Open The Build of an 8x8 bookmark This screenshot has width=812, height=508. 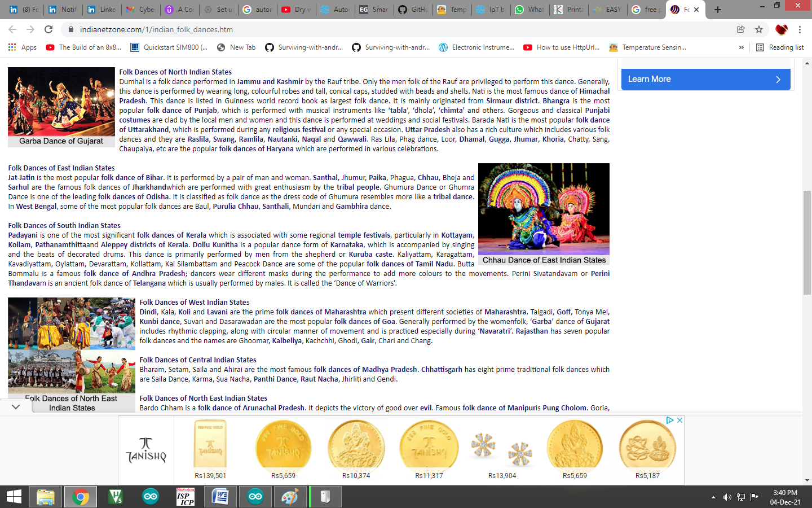pyautogui.click(x=83, y=47)
